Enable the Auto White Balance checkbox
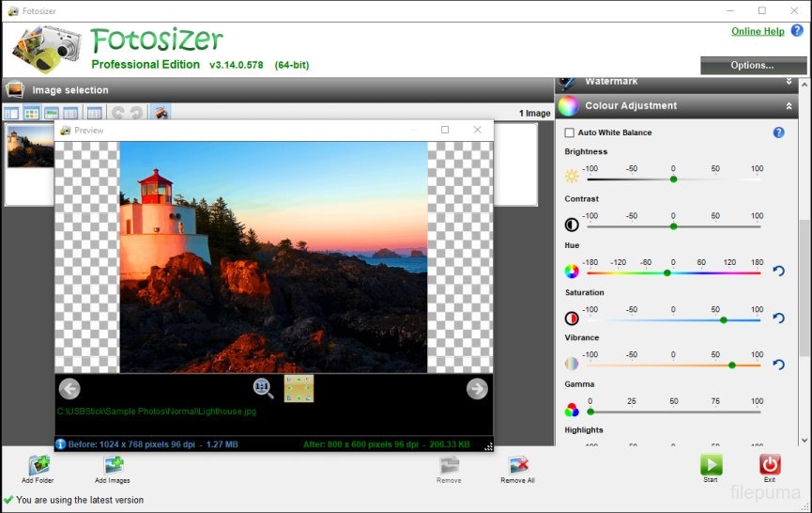Screen dimensions: 812x513 click(x=569, y=132)
